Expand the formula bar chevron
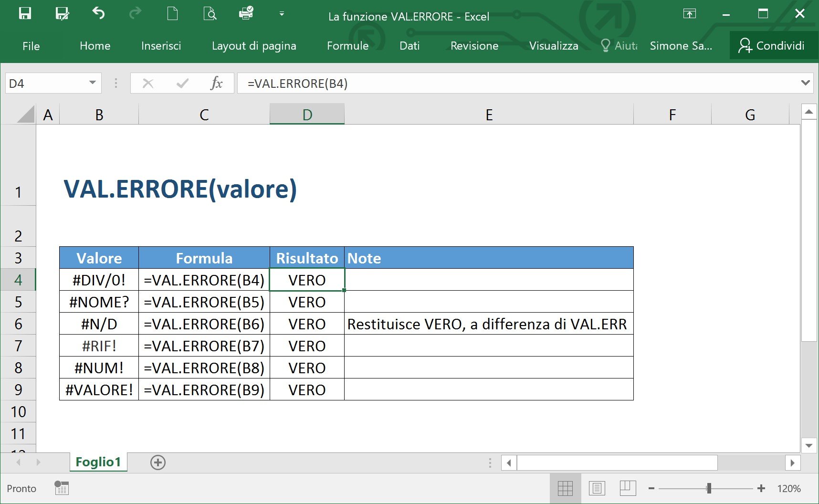Image resolution: width=819 pixels, height=504 pixels. tap(806, 83)
